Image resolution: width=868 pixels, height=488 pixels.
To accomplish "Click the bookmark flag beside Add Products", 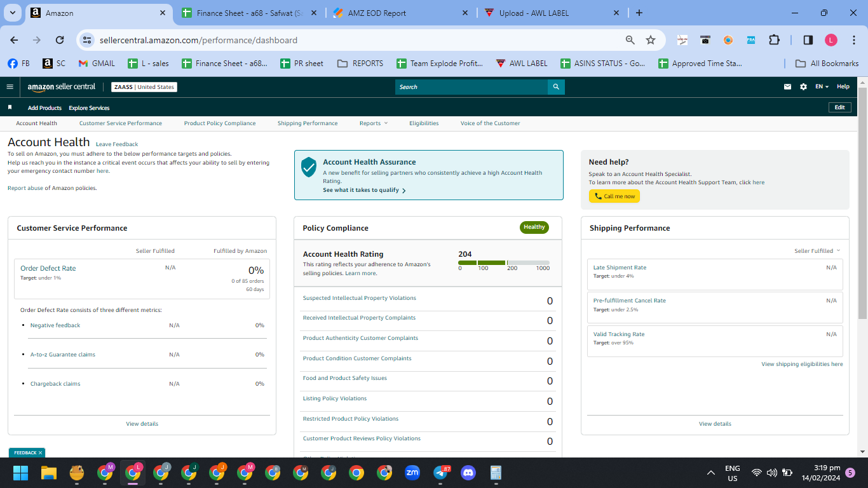I will (x=10, y=107).
